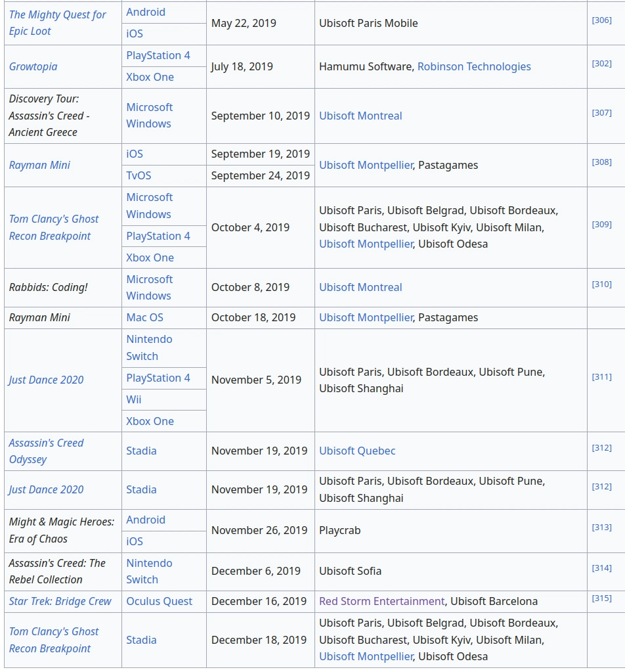Select the 'Ubisoft Sofia' developer text

click(x=350, y=571)
